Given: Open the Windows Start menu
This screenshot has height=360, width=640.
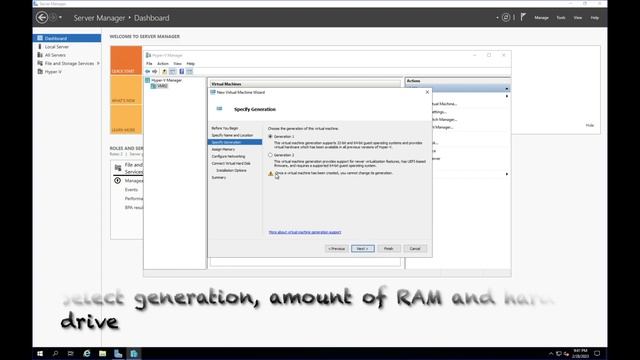Looking at the screenshot, I should click(40, 353).
